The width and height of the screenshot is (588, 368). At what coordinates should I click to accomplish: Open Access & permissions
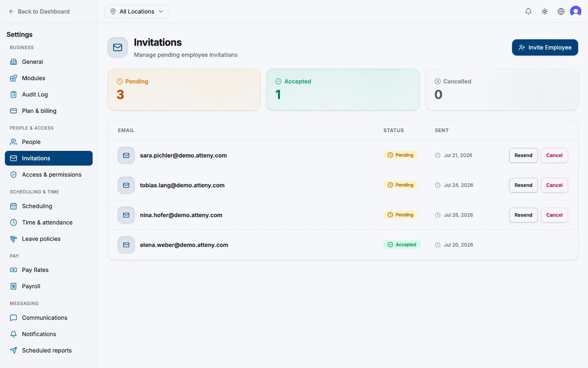click(x=49, y=175)
